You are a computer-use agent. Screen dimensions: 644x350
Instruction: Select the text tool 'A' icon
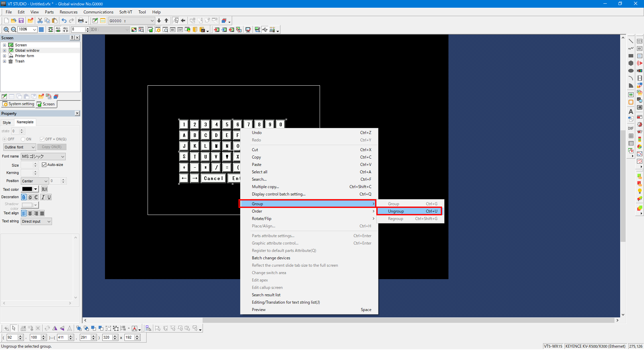click(x=631, y=112)
